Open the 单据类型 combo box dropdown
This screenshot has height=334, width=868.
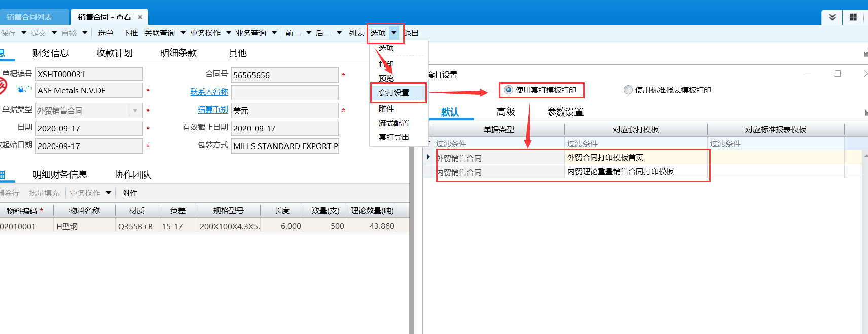[135, 110]
